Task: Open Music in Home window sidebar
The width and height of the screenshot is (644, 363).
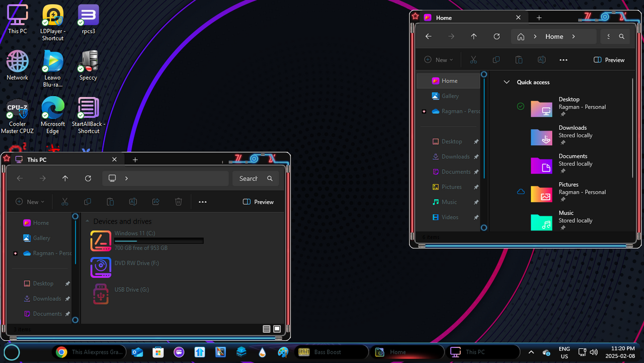Action: 448,202
